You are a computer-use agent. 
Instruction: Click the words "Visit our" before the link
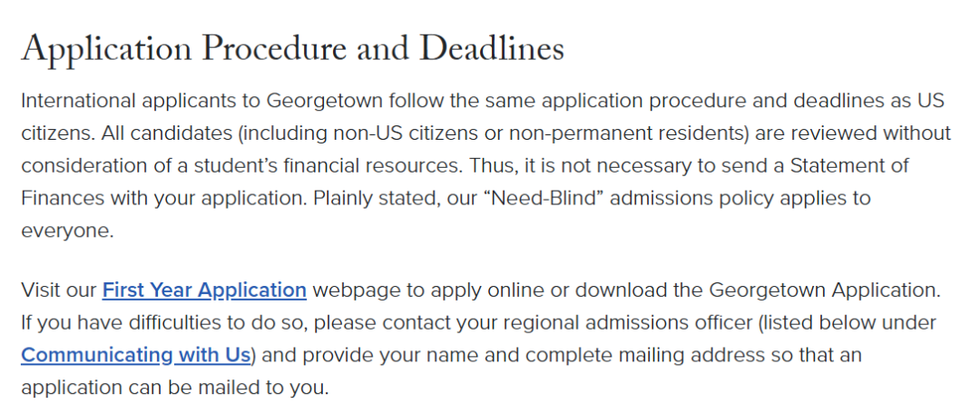point(58,291)
